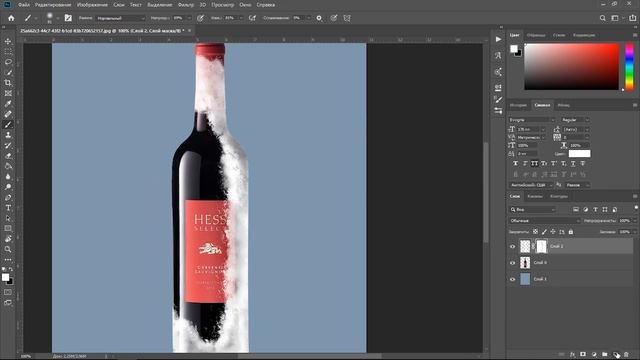Open brush preset picker arrow

point(58,18)
